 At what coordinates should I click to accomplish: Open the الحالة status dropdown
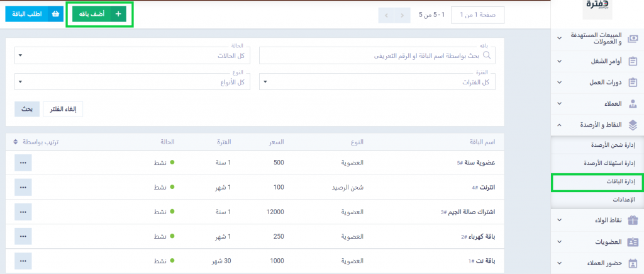click(x=132, y=56)
